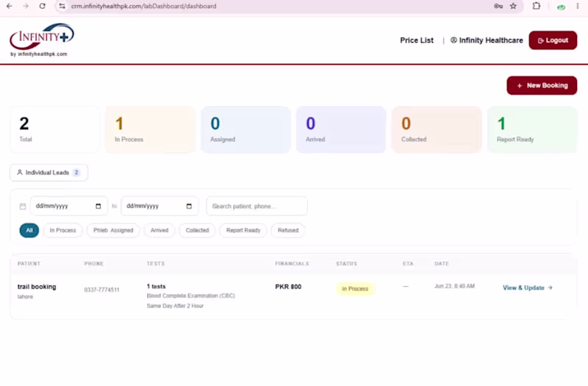This screenshot has width=588, height=386.
Task: Select the Report Ready stat card
Action: (532, 129)
